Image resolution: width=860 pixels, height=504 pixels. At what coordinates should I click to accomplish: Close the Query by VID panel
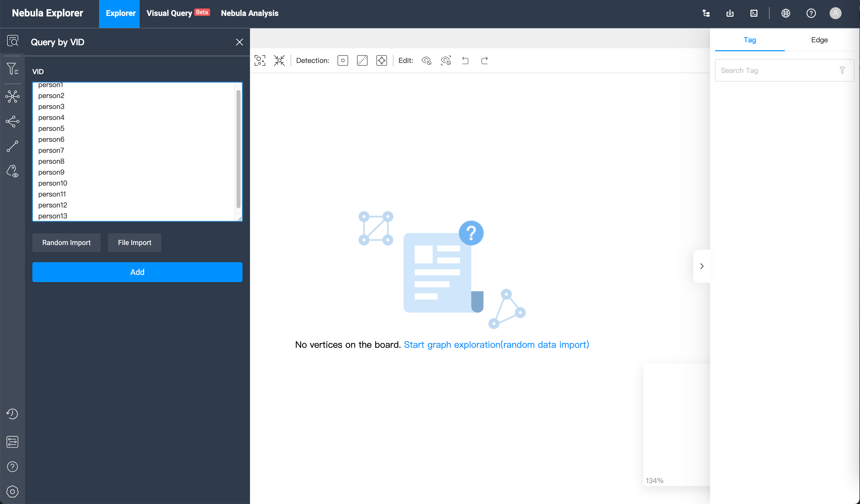point(239,42)
